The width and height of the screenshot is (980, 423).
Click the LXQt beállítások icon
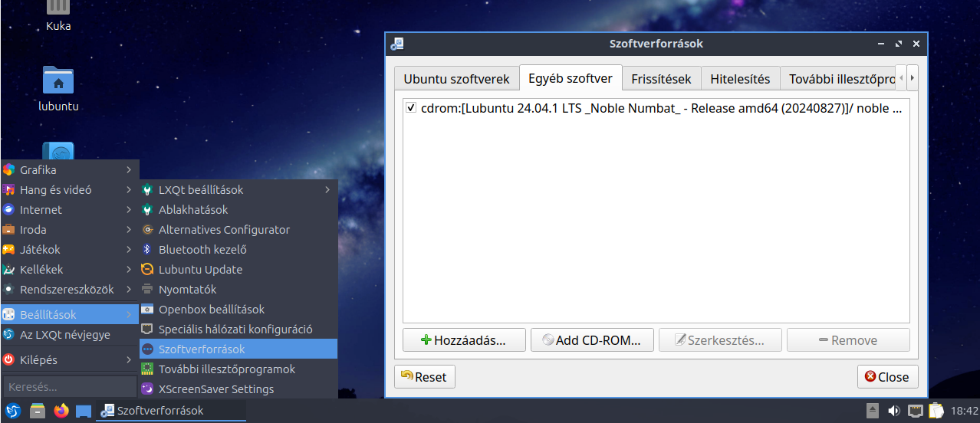coord(148,190)
